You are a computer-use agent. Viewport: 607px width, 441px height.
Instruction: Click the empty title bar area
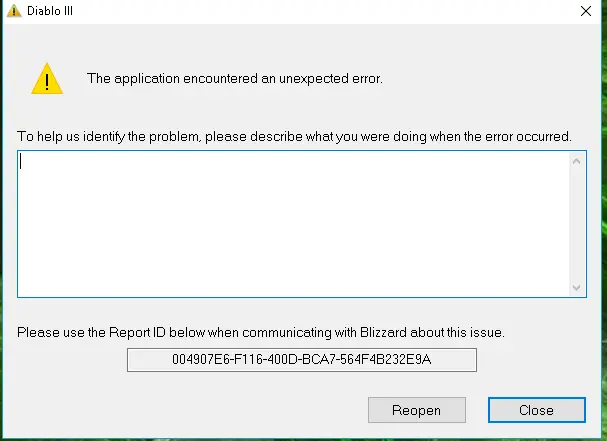point(300,11)
